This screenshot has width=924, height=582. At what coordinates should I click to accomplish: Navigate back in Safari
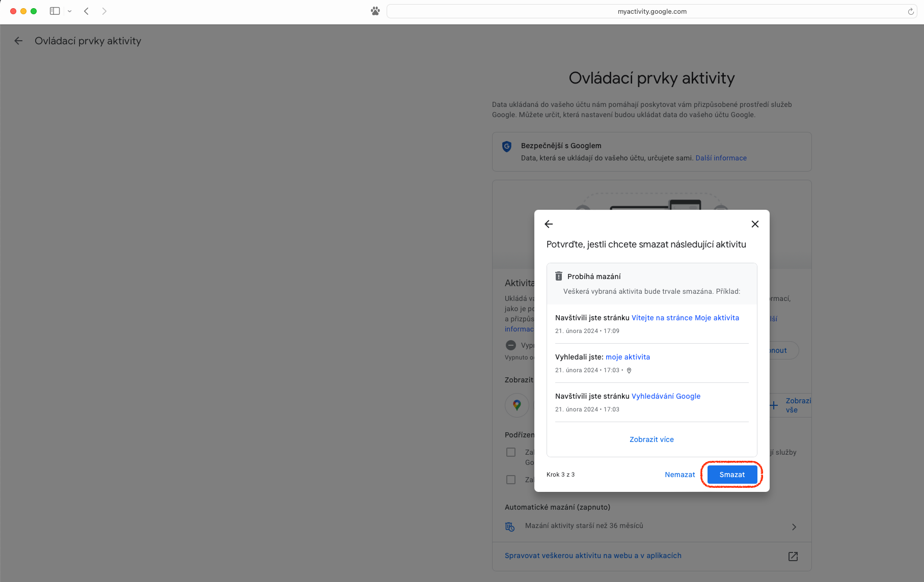pos(87,11)
